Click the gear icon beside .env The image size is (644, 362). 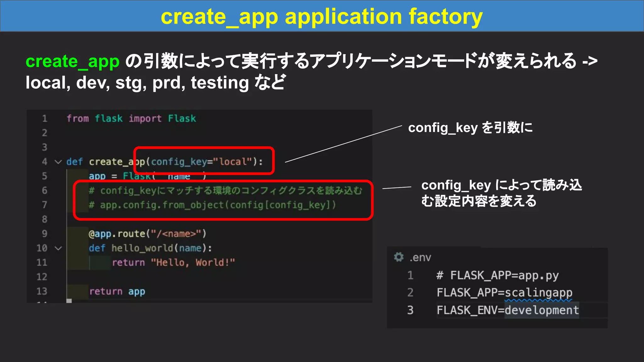(399, 257)
